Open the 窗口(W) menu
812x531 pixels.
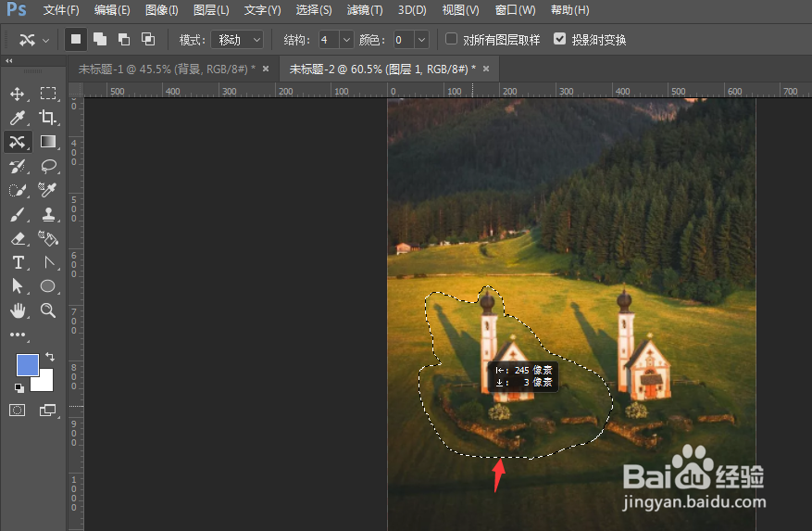coord(515,10)
